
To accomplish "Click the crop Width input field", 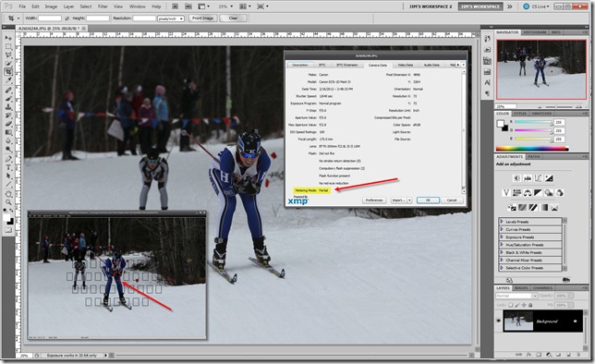I will click(50, 18).
